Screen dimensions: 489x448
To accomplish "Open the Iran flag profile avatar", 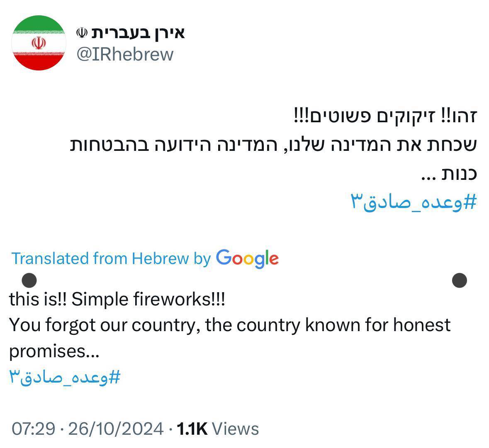I will point(39,43).
